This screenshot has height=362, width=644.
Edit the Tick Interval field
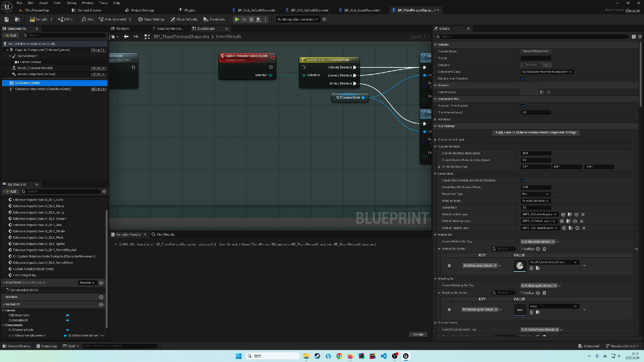click(x=536, y=113)
